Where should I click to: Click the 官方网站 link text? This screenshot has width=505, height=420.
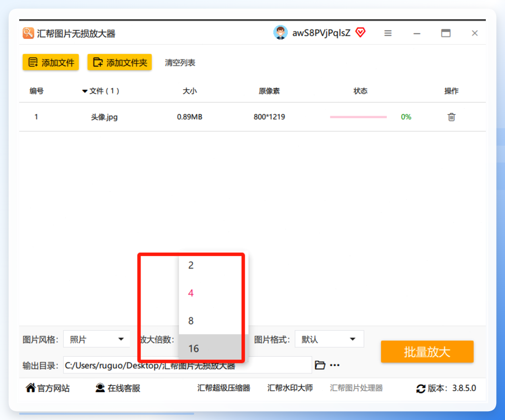click(x=53, y=388)
